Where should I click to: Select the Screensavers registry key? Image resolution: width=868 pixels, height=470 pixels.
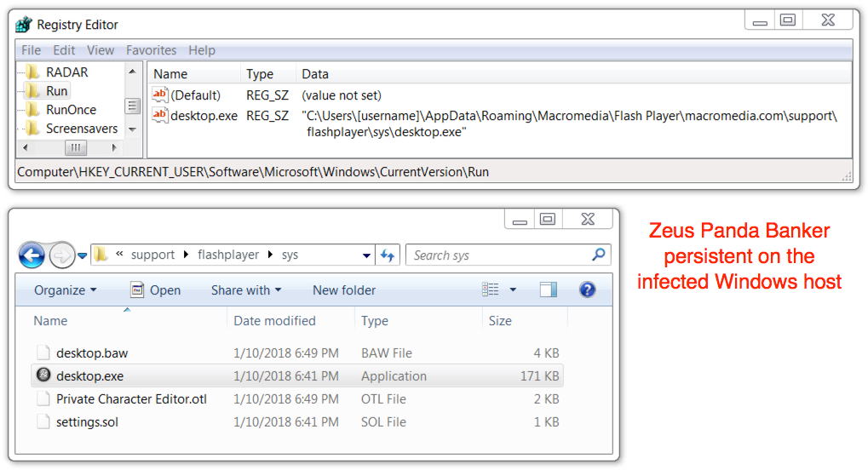pos(82,129)
